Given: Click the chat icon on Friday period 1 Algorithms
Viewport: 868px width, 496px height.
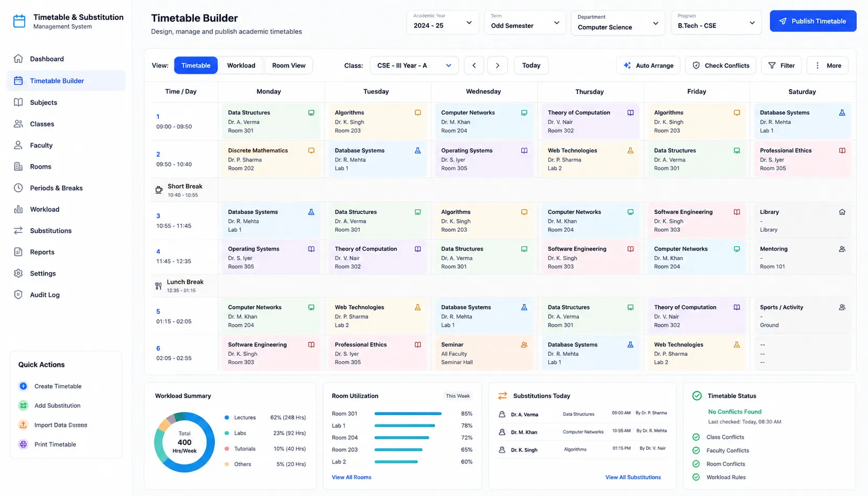Looking at the screenshot, I should click(737, 112).
